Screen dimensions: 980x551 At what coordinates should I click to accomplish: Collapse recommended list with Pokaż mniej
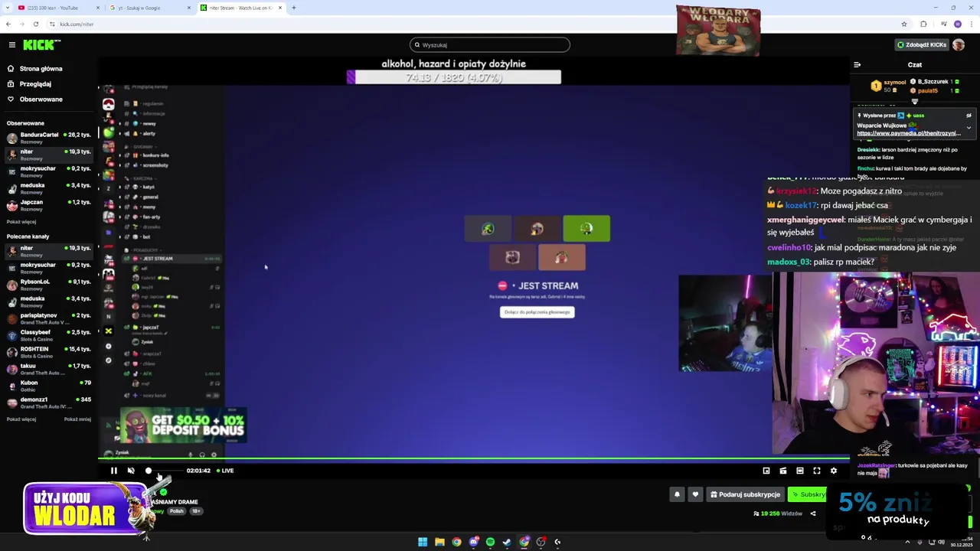[77, 419]
